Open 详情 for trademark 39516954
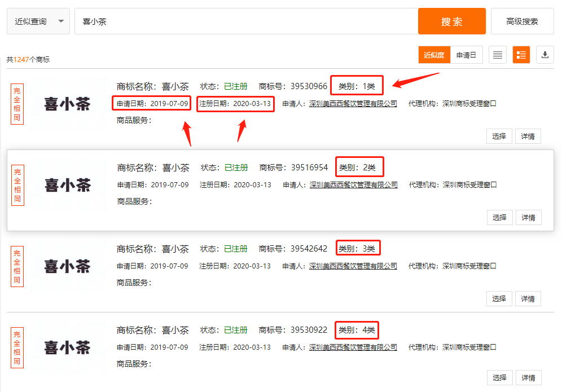The height and width of the screenshot is (392, 562). click(x=528, y=218)
